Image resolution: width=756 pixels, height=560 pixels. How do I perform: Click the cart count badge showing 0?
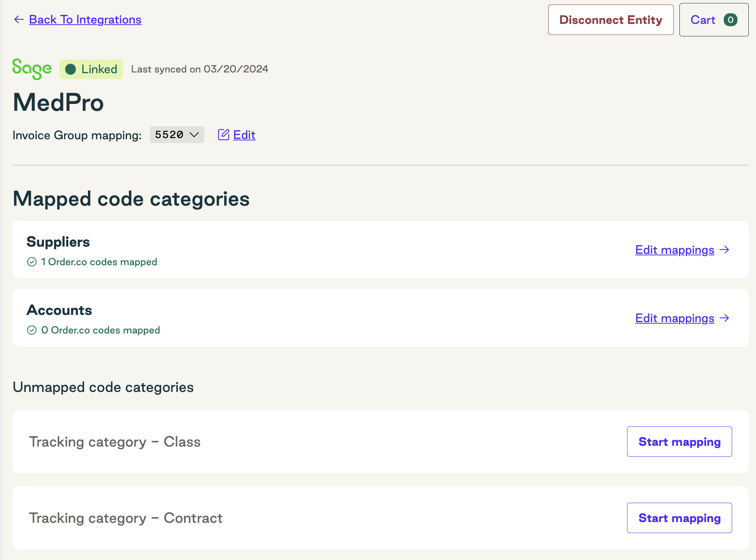(x=731, y=20)
